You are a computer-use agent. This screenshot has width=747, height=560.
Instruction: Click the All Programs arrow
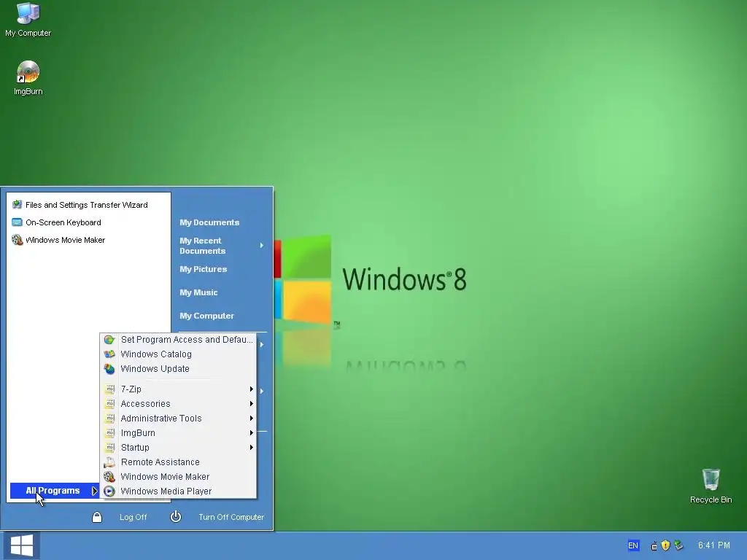(x=94, y=491)
